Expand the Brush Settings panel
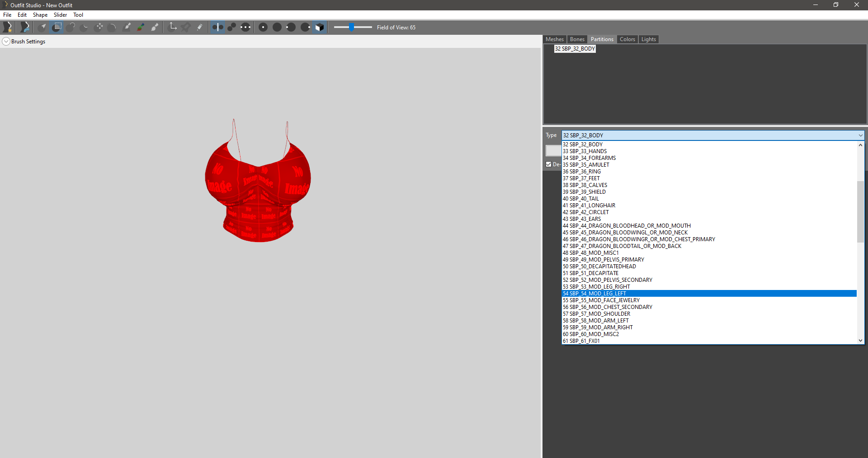Screen dimensions: 868x458 pyautogui.click(x=6, y=42)
